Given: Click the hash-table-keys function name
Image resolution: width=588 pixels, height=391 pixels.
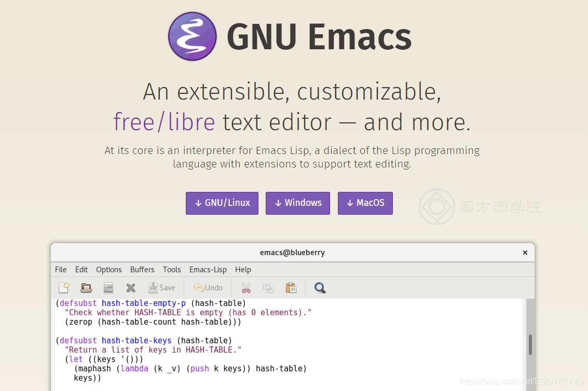Looking at the screenshot, I should click(x=136, y=340).
